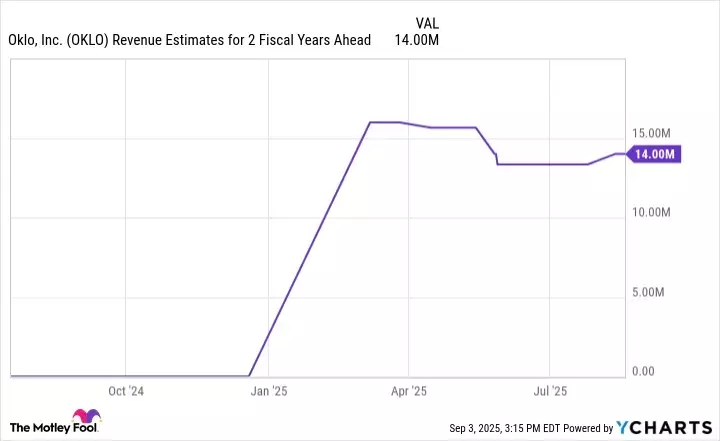720x441 pixels.
Task: Click the purple 14.00M value flag
Action: coord(655,154)
